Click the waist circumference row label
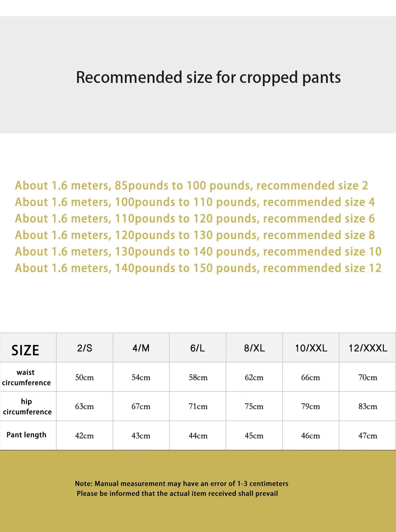The width and height of the screenshot is (396, 532). (26, 377)
